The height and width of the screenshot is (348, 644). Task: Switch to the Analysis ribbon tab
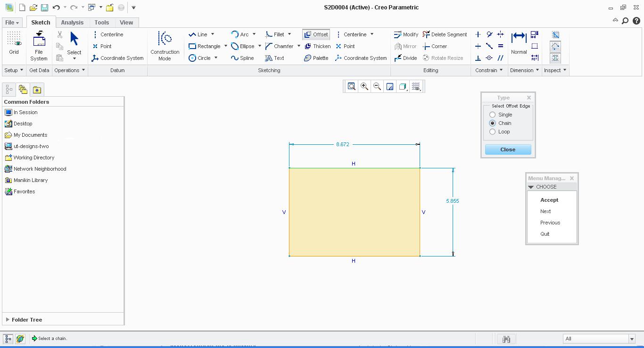point(72,22)
